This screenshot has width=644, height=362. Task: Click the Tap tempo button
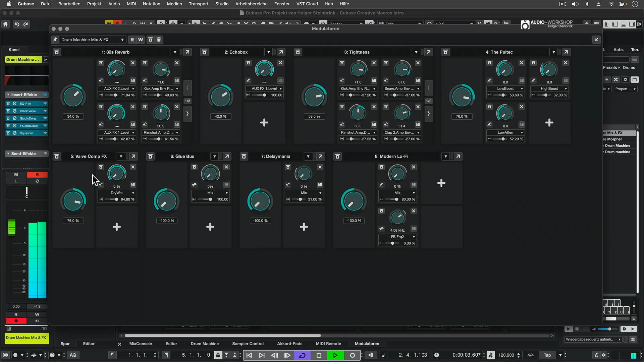pos(547,355)
